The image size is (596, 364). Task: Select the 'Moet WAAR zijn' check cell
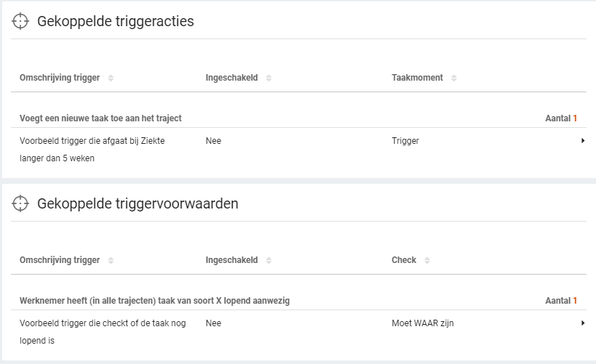point(422,323)
